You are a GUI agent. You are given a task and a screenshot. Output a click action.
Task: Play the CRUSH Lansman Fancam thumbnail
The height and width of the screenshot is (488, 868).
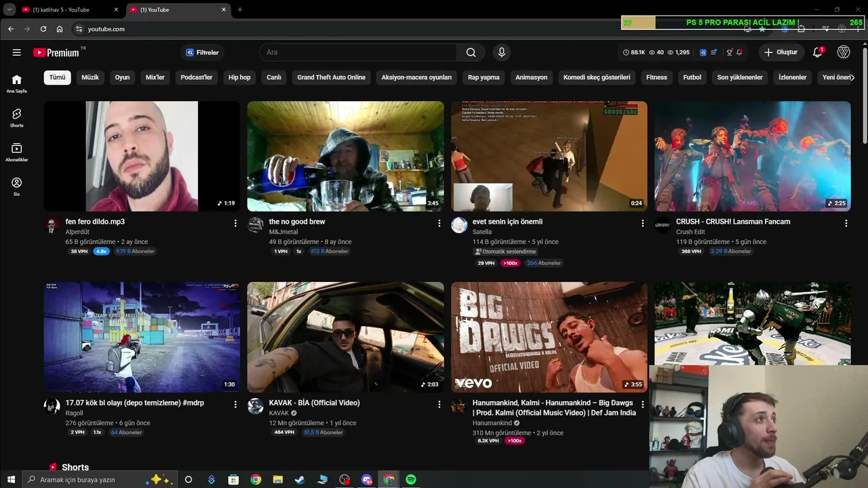pyautogui.click(x=753, y=156)
